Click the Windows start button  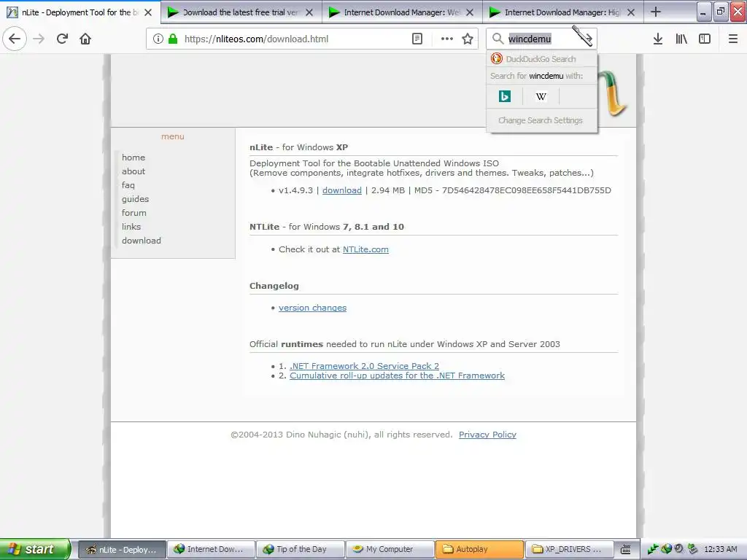coord(34,549)
